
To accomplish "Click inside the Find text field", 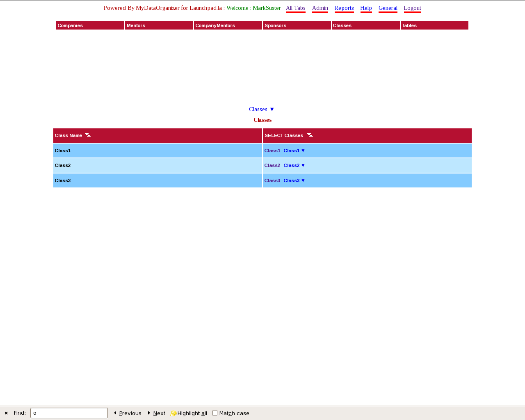I will (69, 413).
